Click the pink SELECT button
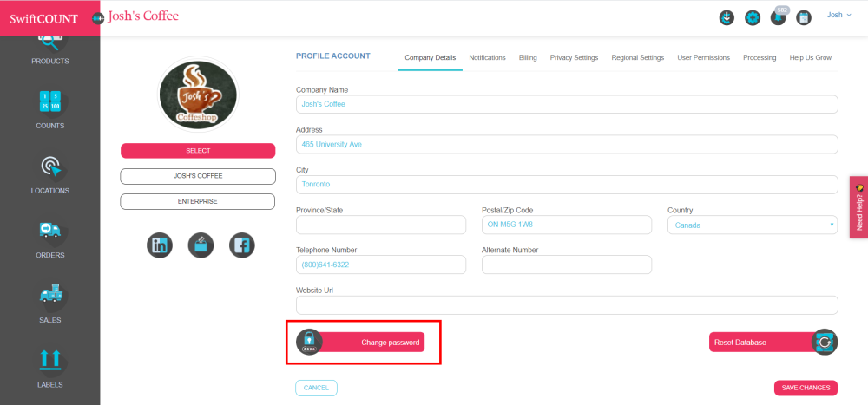Viewport: 868px width, 405px height. coord(198,151)
